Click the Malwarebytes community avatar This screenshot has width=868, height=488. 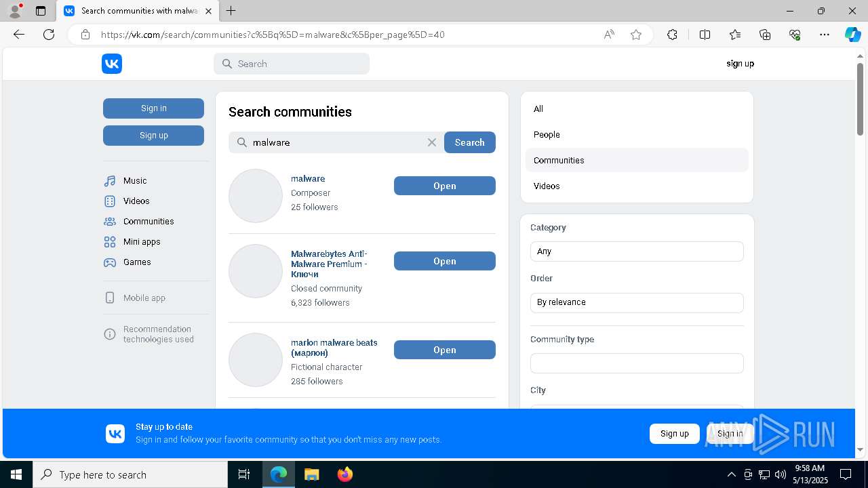pos(256,271)
